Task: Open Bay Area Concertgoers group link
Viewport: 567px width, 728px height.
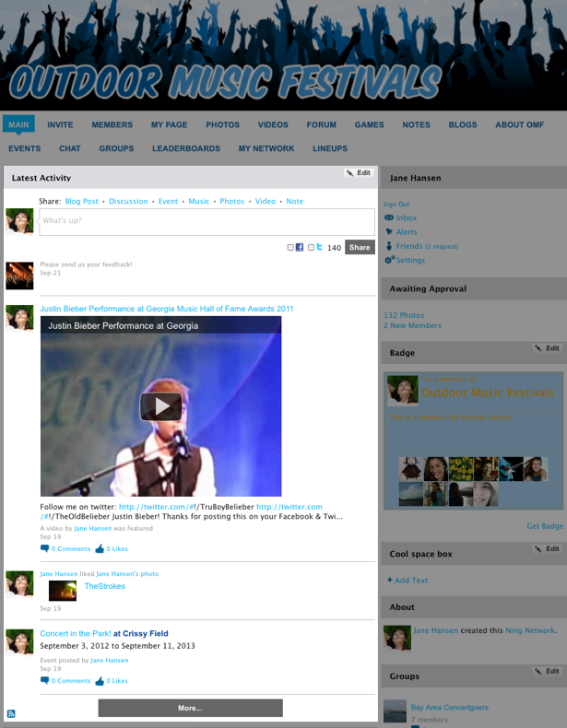Action: click(450, 707)
